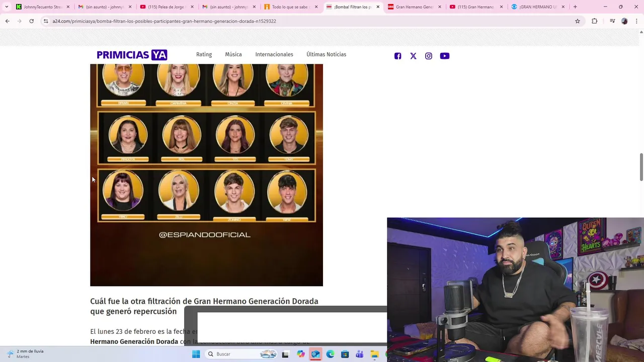This screenshot has width=644, height=362.
Task: Expand the tab search dropdown arrow
Action: [x=7, y=7]
